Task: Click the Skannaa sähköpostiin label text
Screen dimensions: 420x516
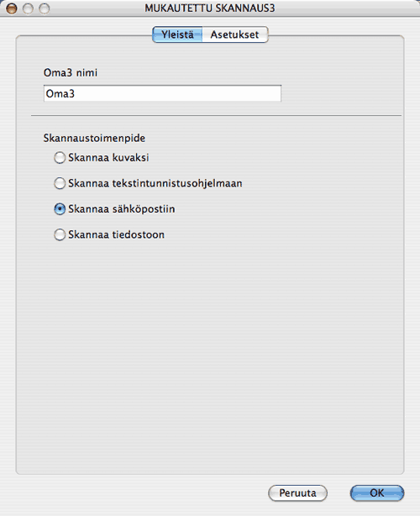Action: [x=122, y=209]
